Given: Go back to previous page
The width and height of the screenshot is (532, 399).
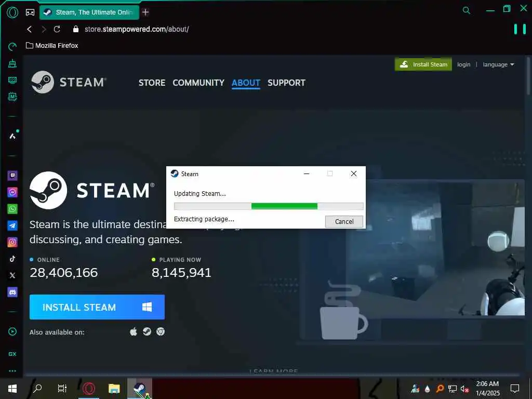Looking at the screenshot, I should coord(30,29).
